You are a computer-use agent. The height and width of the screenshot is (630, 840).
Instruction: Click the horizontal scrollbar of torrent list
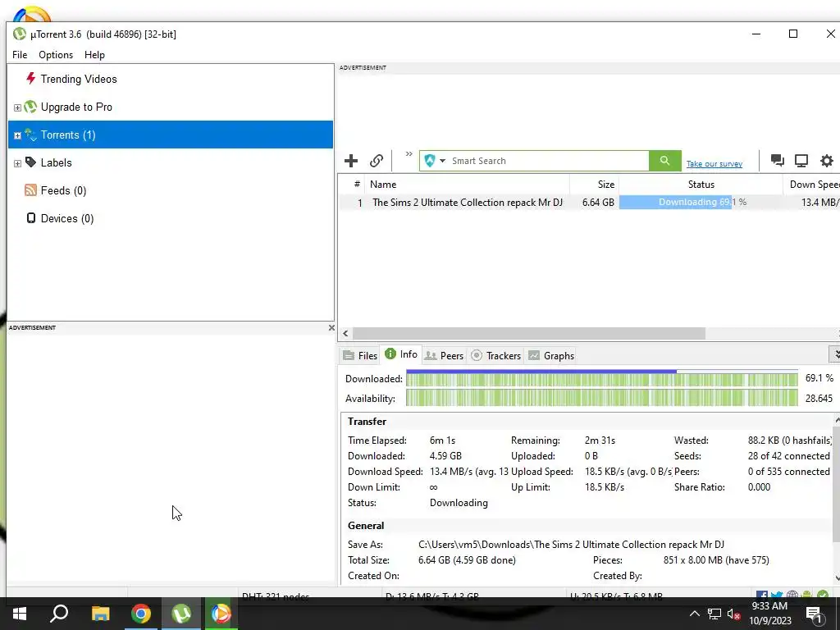(x=529, y=333)
